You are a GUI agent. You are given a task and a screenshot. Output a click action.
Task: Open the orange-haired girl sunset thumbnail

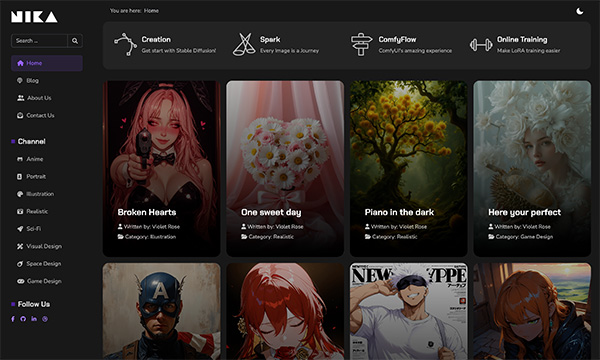(x=532, y=311)
